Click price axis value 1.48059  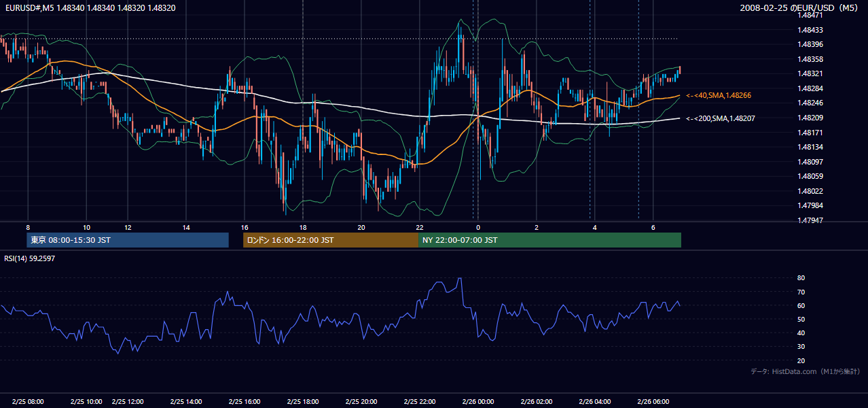tap(810, 176)
